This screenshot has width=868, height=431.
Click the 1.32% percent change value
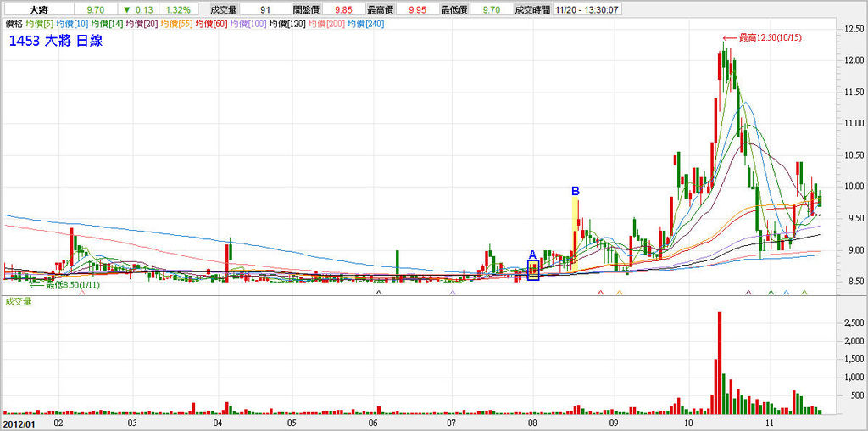(x=178, y=9)
